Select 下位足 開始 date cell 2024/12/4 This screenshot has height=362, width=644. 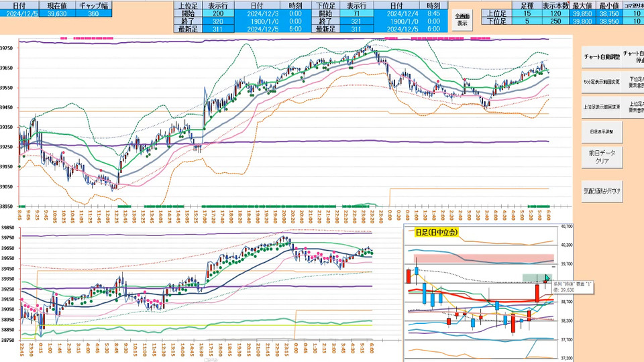coord(396,13)
